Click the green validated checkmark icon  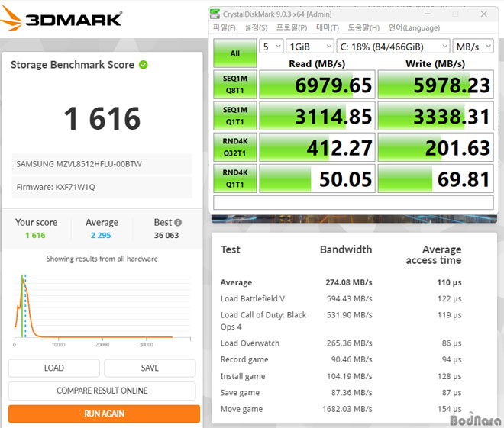pos(144,65)
